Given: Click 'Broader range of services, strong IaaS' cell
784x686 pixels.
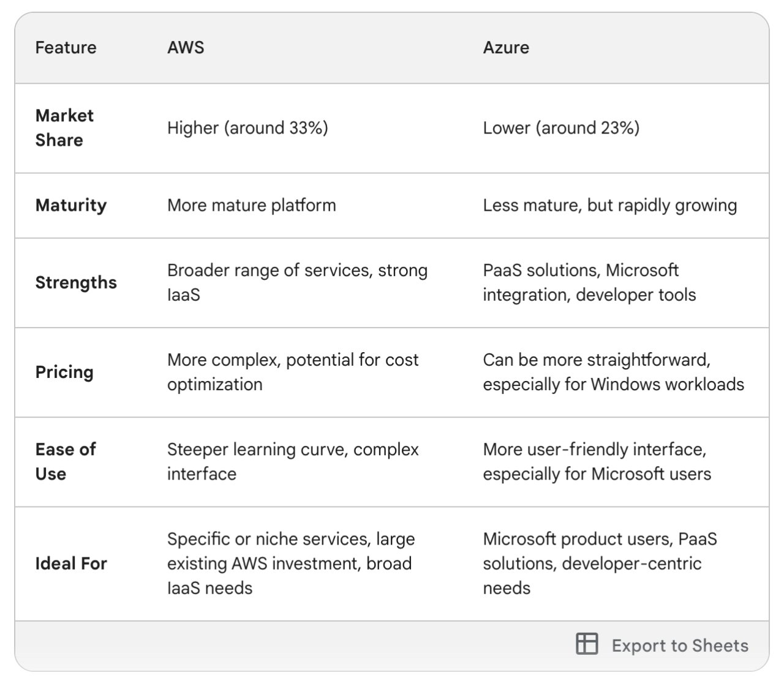Looking at the screenshot, I should coord(298,282).
